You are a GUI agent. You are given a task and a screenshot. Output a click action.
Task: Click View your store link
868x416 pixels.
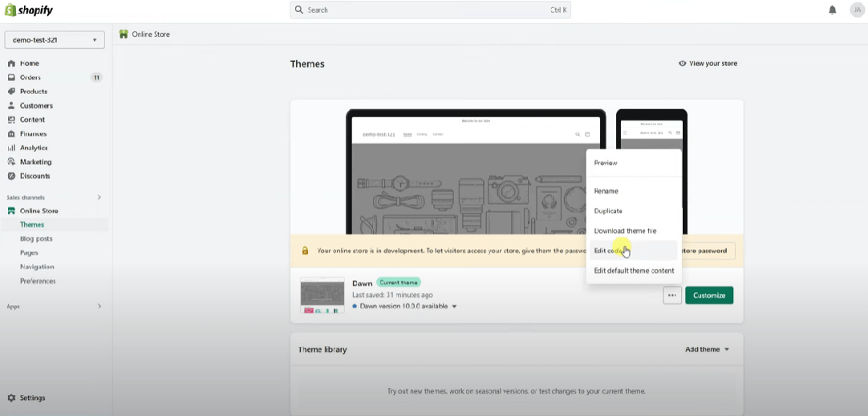[708, 63]
